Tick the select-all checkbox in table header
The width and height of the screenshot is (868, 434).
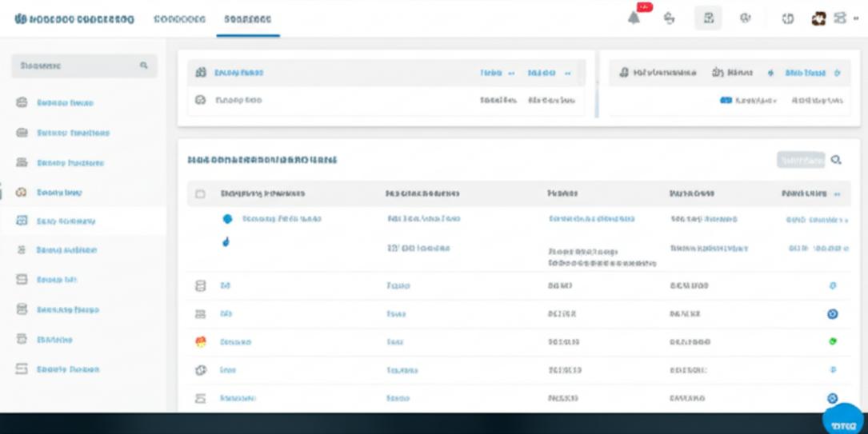[x=202, y=193]
